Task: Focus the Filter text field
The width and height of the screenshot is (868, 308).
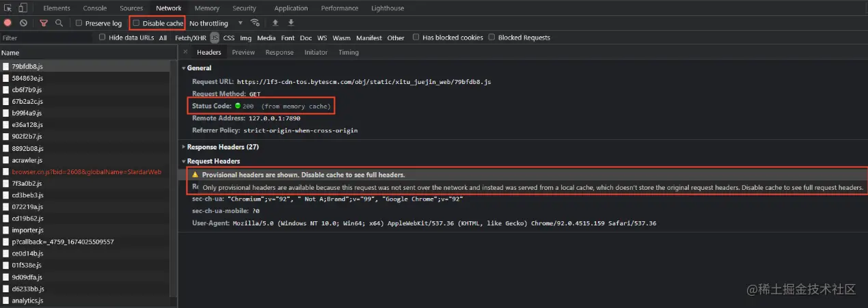Action: (46, 38)
